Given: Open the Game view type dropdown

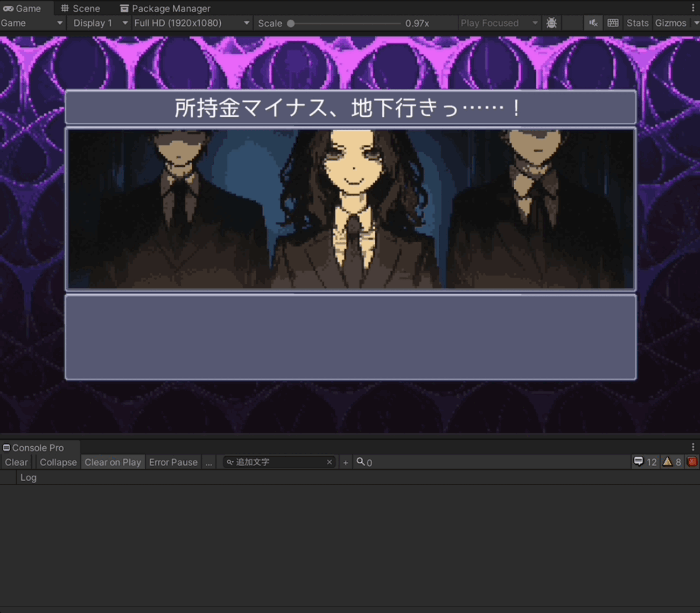Looking at the screenshot, I should pyautogui.click(x=32, y=23).
